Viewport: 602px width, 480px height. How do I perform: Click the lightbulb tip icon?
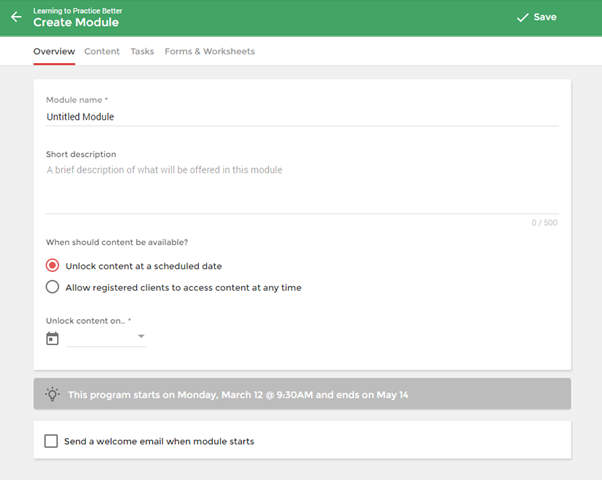click(x=52, y=394)
